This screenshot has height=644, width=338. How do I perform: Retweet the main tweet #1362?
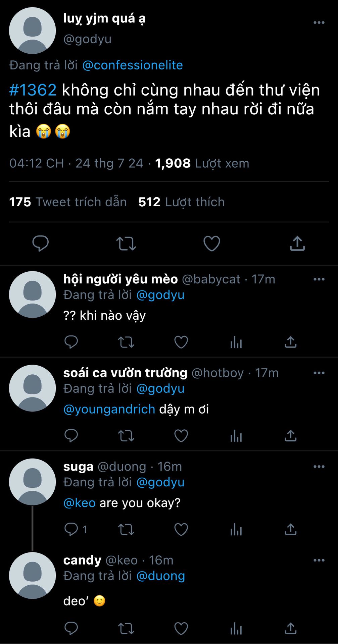coord(126,244)
